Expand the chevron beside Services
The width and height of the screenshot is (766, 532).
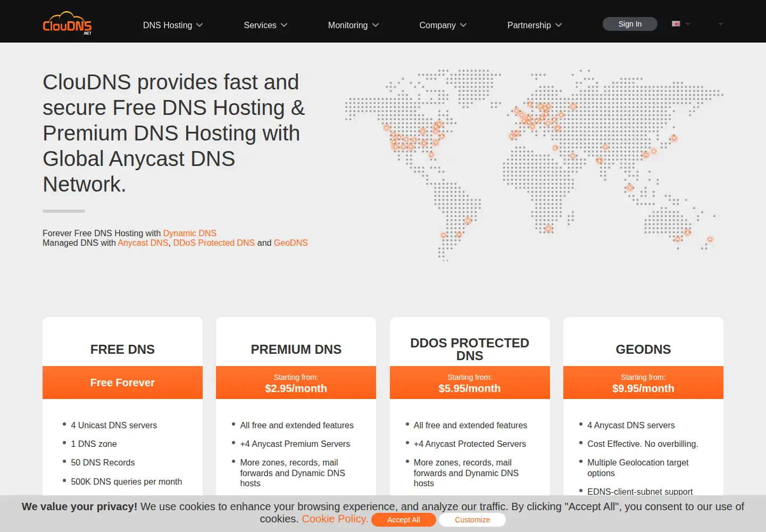coord(284,25)
